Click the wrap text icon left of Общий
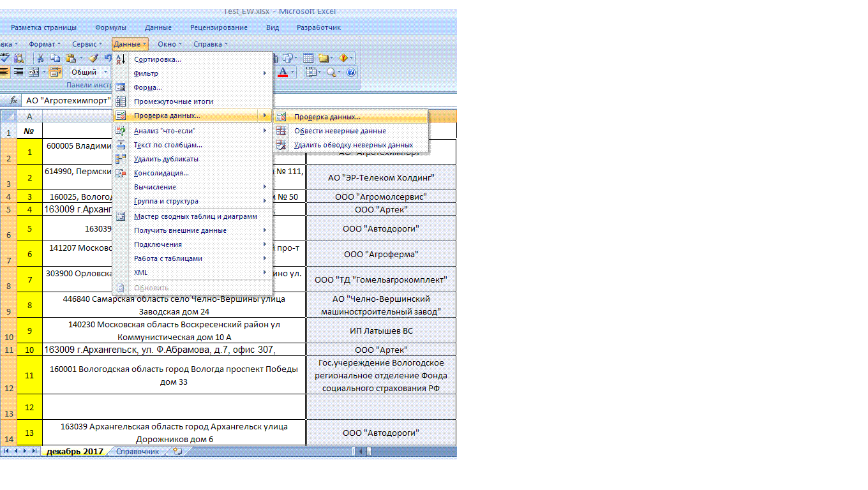 pos(55,72)
